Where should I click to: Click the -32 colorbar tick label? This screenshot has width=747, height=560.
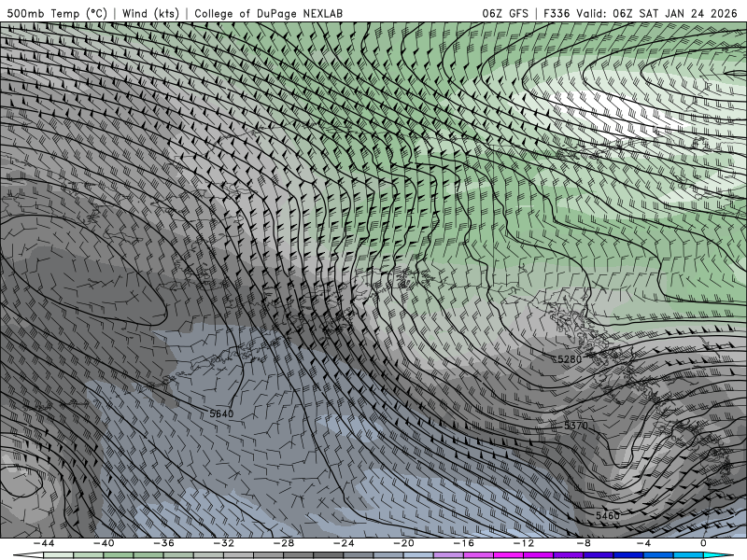pyautogui.click(x=224, y=543)
